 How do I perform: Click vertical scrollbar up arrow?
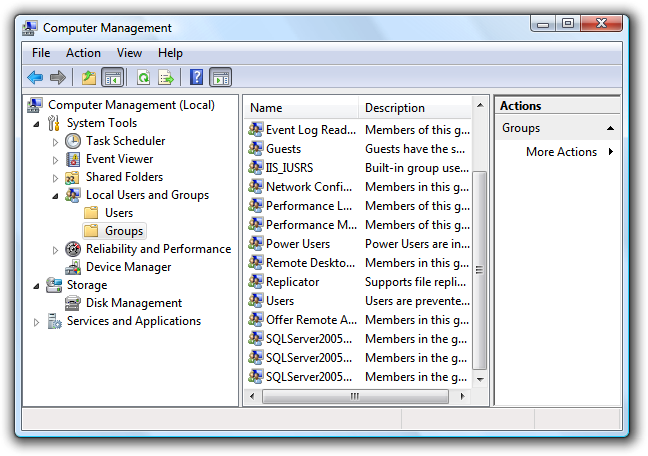click(x=480, y=105)
